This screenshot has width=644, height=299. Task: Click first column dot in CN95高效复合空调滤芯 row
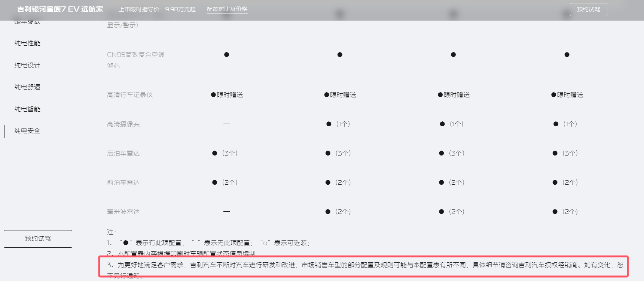tap(226, 55)
